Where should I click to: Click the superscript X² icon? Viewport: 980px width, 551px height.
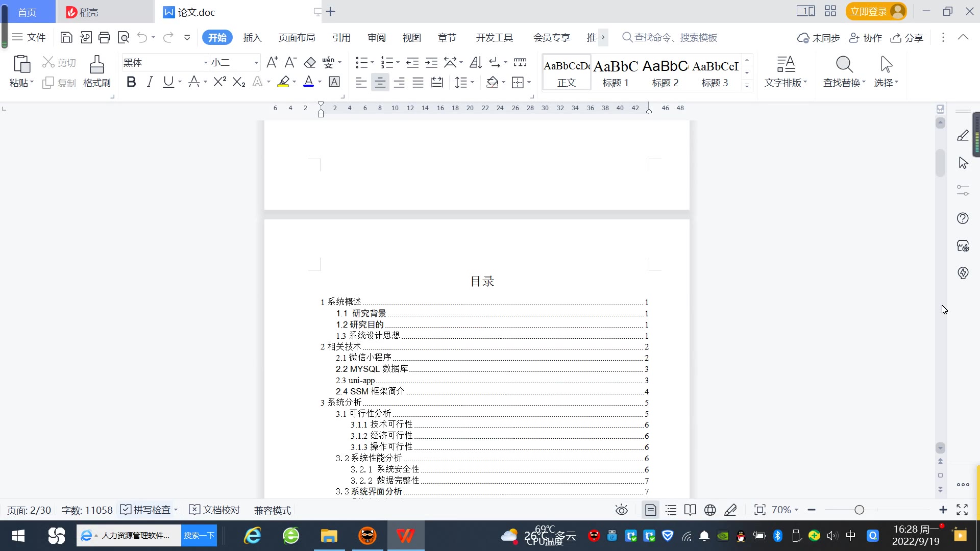(x=219, y=82)
